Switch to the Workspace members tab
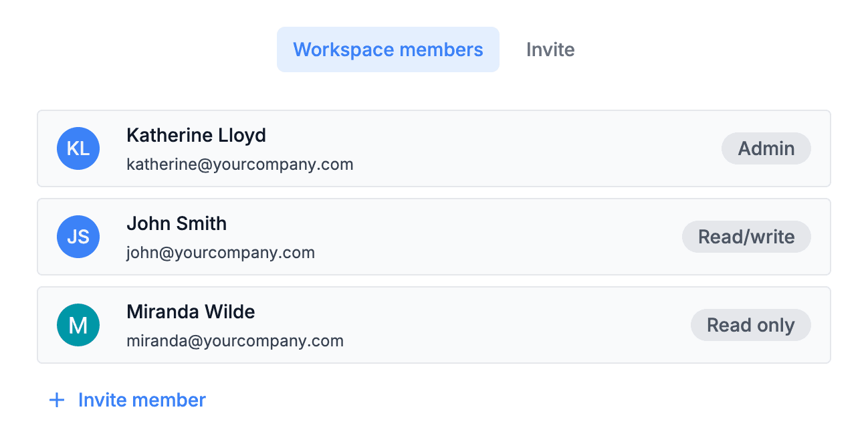The image size is (868, 448). coord(388,49)
